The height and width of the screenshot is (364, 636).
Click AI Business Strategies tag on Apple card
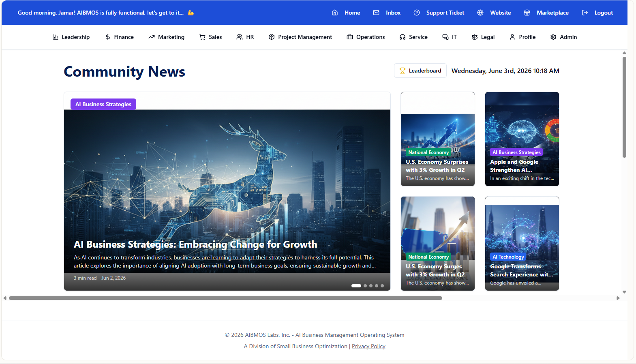[x=516, y=152]
